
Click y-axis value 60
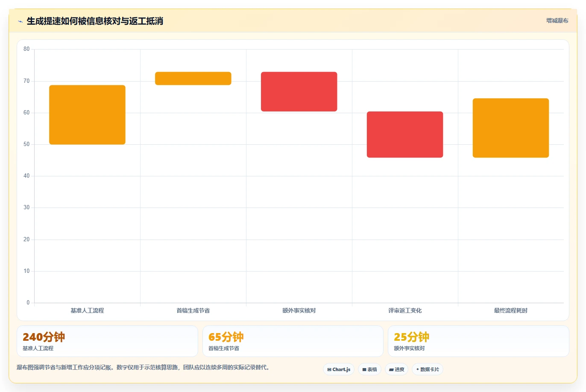(x=26, y=113)
